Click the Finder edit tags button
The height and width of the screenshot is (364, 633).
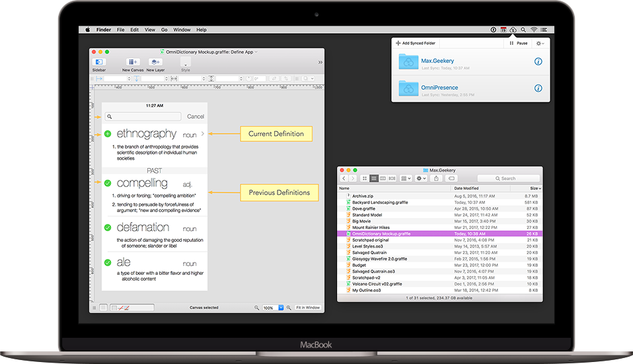point(451,178)
